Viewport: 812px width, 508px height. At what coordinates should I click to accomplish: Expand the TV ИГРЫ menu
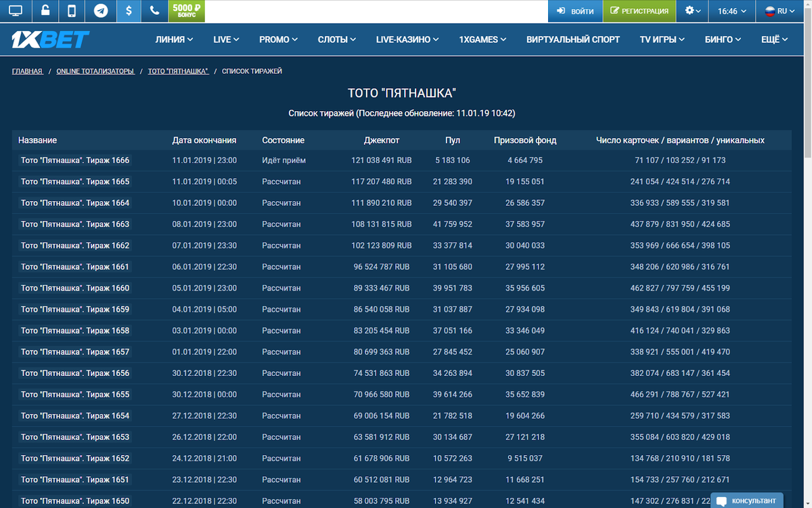tap(662, 39)
